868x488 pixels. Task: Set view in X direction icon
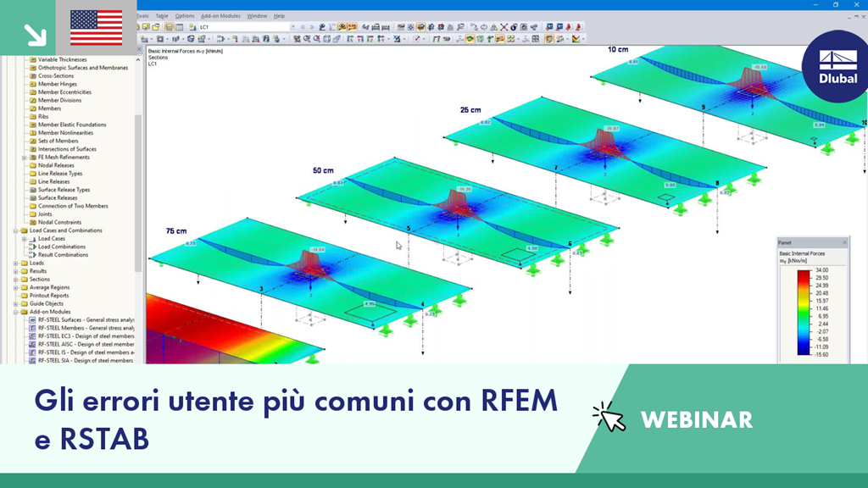[x=350, y=39]
